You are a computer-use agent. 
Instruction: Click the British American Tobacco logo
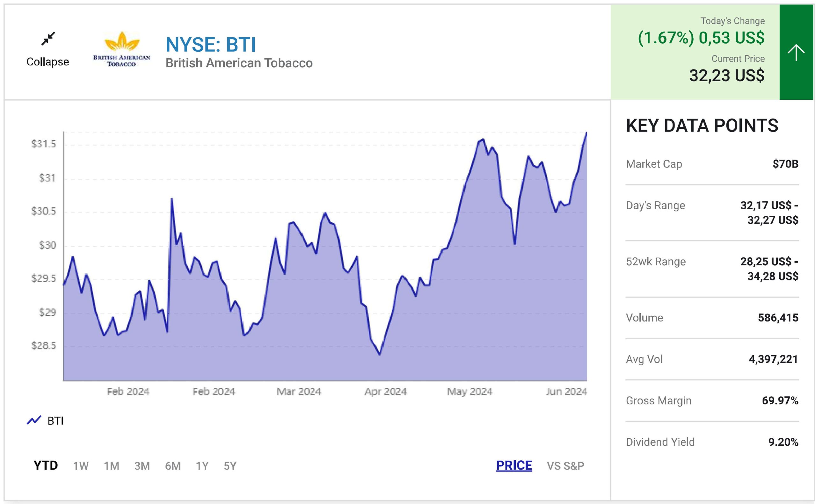point(122,49)
